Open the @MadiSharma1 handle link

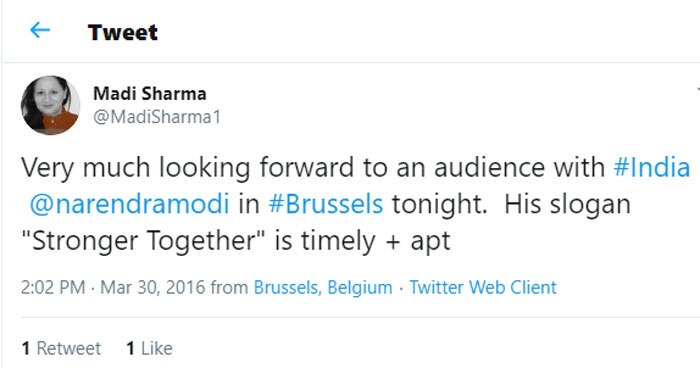(x=157, y=117)
